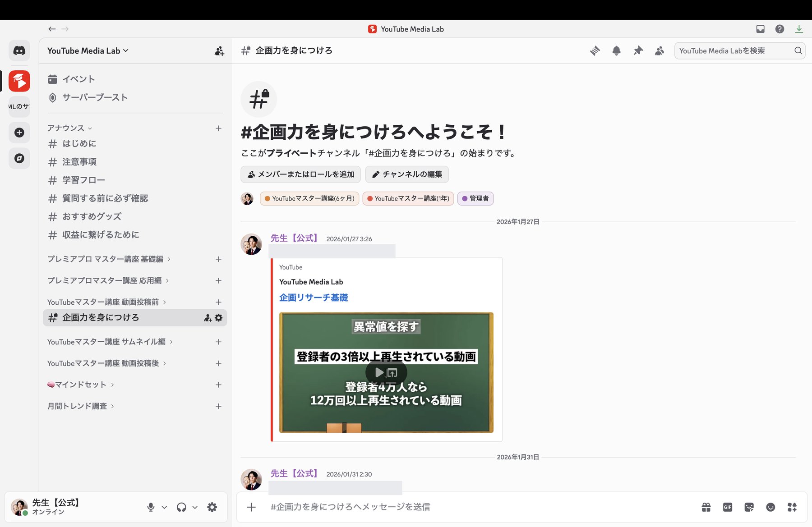Screen dimensions: 812x527
Task: Open the emoji picker
Action: coord(770,507)
